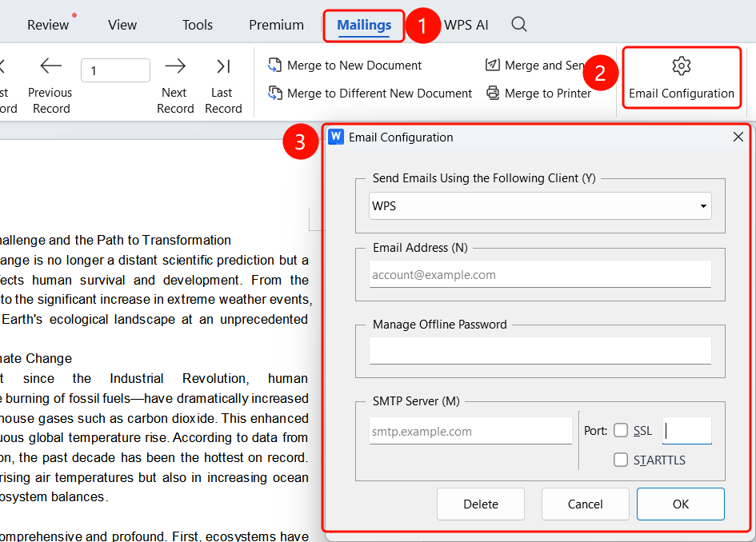Viewport: 756px width, 542px height.
Task: Click the text "allenge and the Path to Transformation"
Action: (x=115, y=240)
